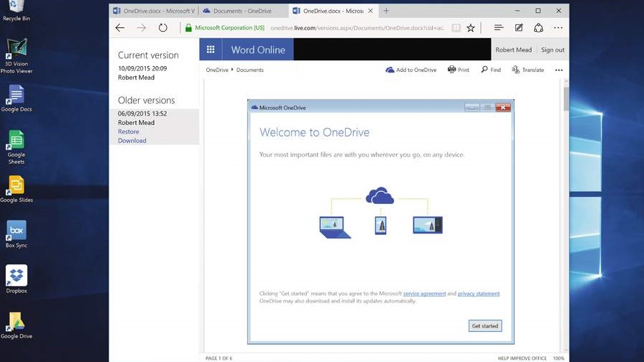Click the green padlock site info icon

coord(188,28)
